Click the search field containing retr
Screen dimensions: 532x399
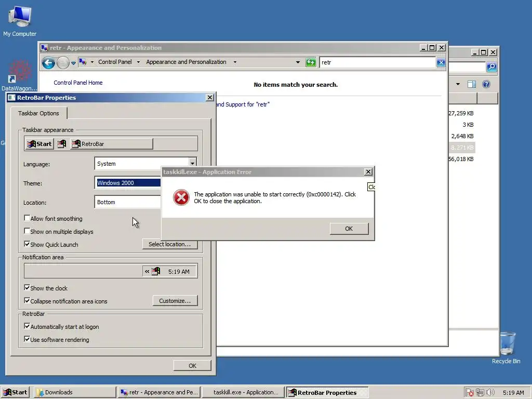point(377,62)
